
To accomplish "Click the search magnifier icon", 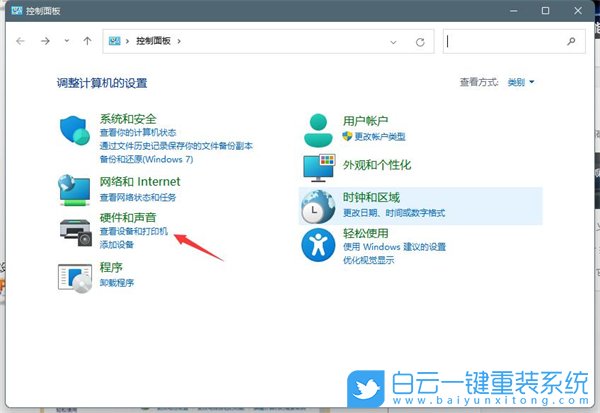I will point(571,41).
